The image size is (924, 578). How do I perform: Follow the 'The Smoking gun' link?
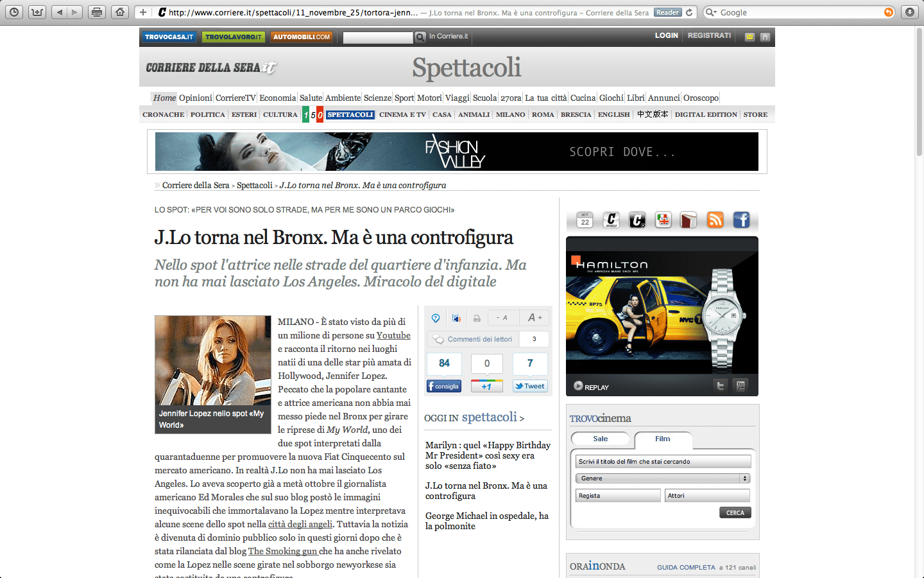click(282, 551)
